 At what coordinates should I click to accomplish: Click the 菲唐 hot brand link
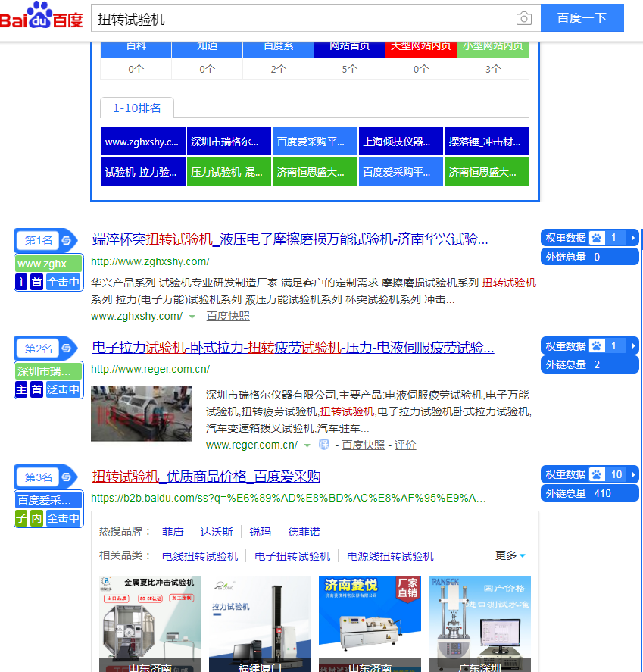[x=173, y=532]
